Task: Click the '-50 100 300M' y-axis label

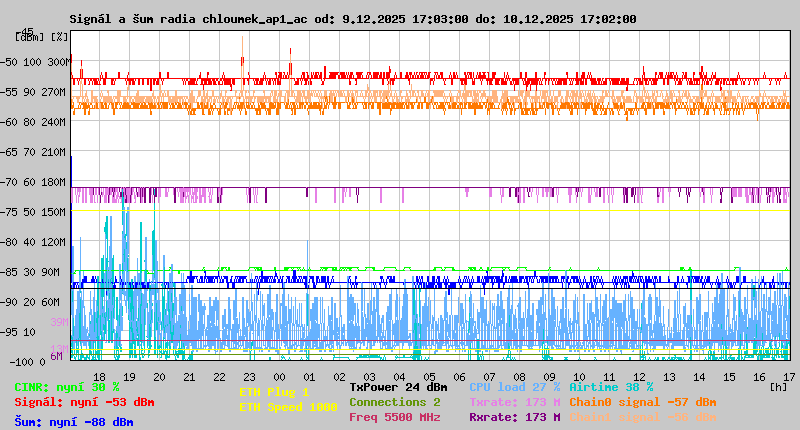Action: pyautogui.click(x=35, y=62)
